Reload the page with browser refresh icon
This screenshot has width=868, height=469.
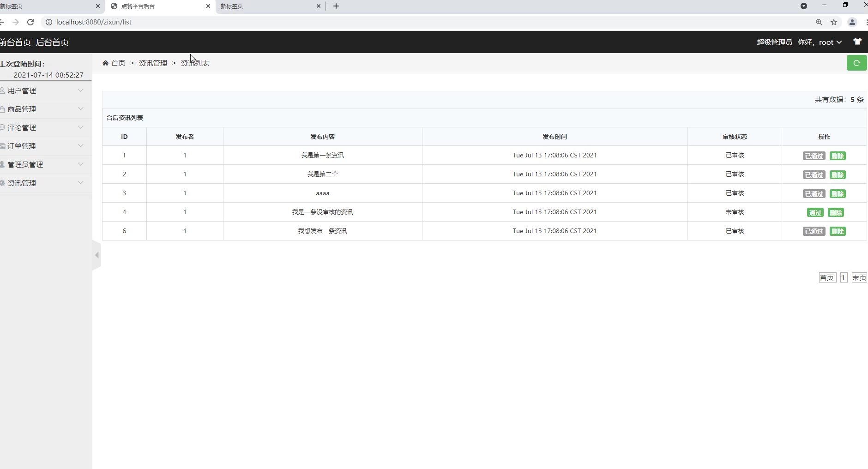30,22
